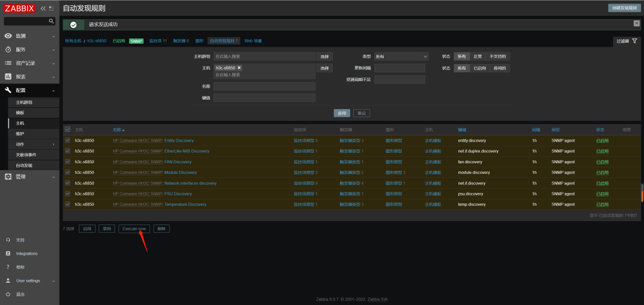Expand the 资产记录 menu section

53,63
